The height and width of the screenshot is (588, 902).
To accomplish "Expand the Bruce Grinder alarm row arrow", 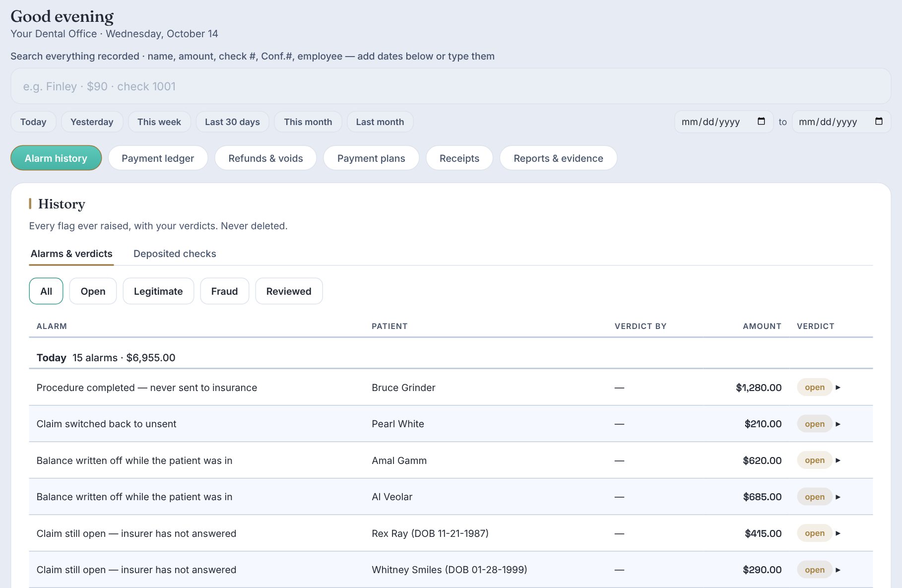I will 838,388.
